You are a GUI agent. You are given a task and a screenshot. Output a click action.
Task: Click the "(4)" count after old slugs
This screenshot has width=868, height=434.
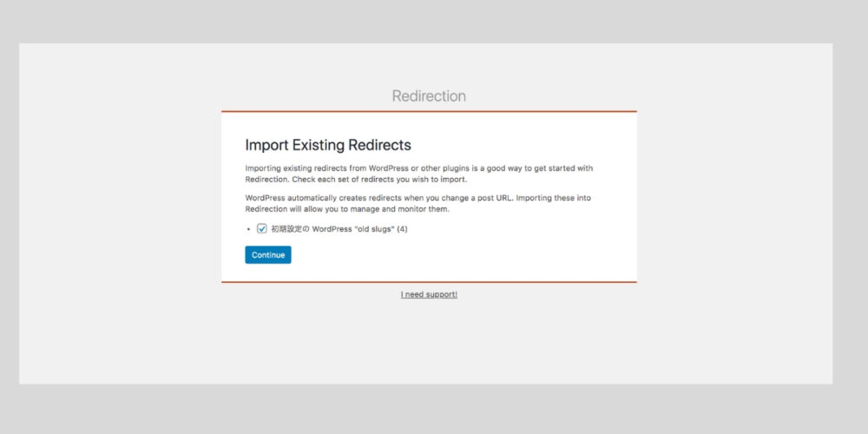click(403, 228)
